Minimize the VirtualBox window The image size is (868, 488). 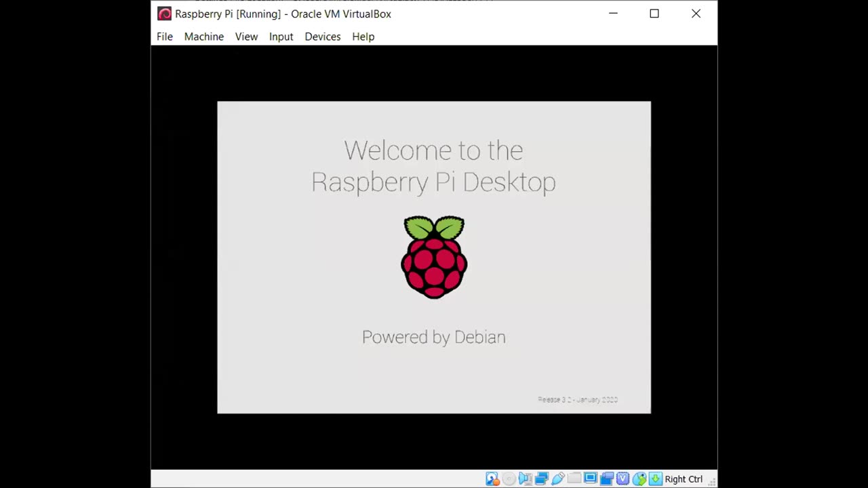(613, 14)
